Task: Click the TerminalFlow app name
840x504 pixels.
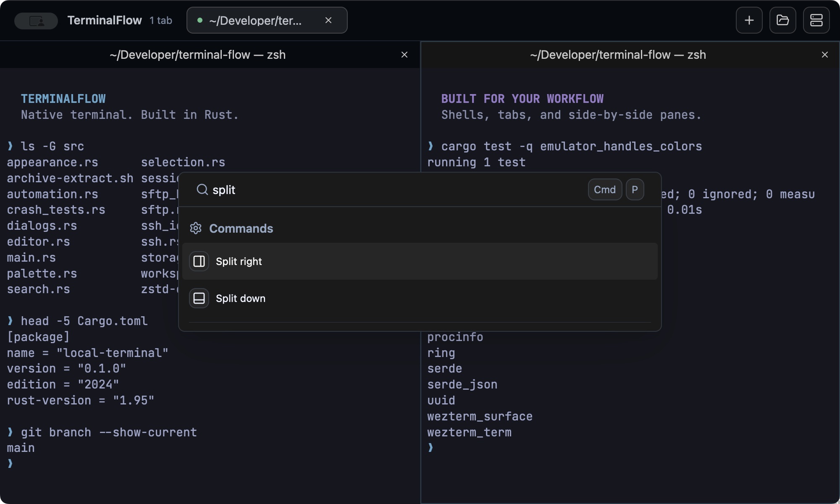Action: tap(105, 20)
